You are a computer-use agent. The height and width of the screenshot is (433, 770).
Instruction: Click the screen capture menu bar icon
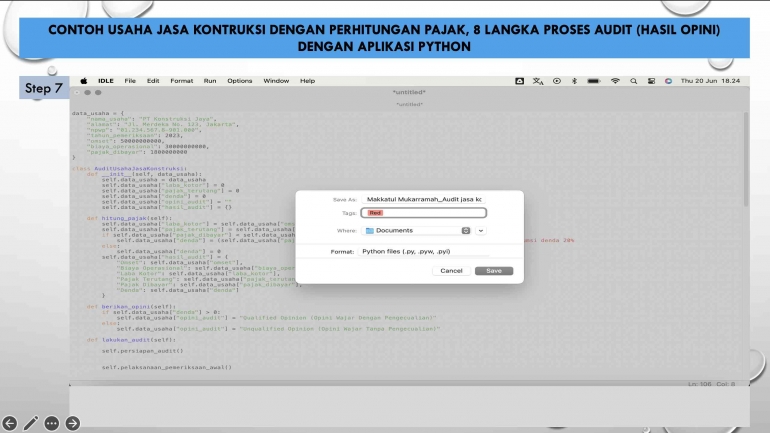[x=519, y=81]
